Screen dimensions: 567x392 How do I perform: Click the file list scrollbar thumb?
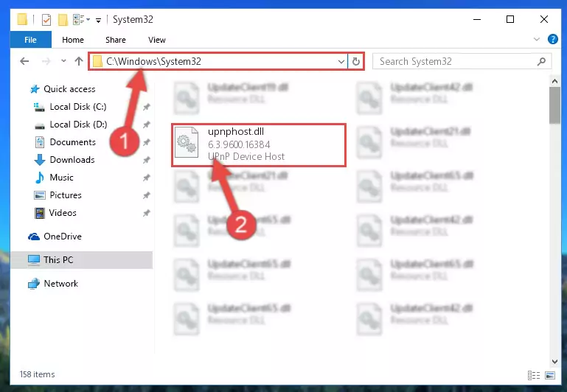pos(554,105)
